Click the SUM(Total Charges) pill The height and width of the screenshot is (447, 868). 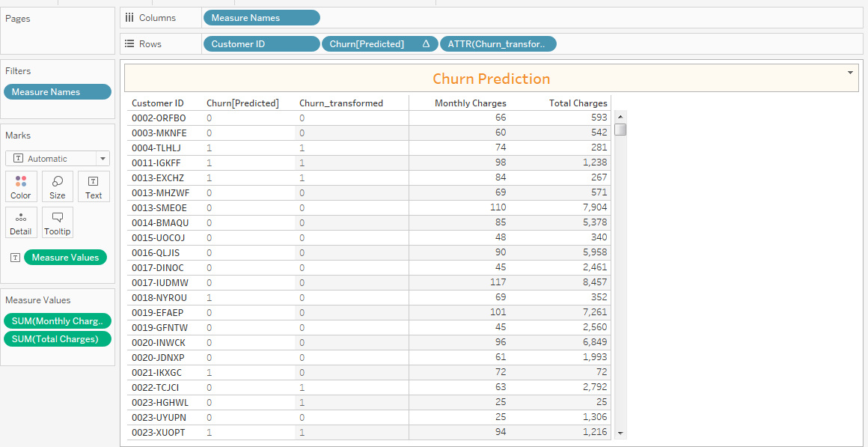tap(58, 339)
